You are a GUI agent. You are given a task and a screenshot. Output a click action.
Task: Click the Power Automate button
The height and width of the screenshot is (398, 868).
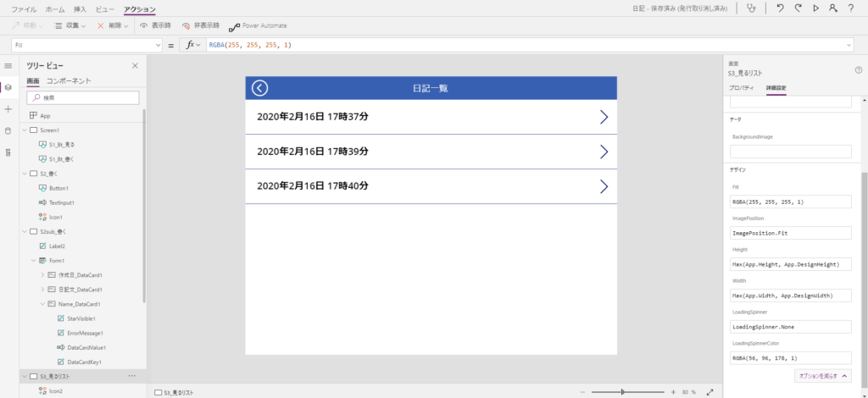coord(258,26)
